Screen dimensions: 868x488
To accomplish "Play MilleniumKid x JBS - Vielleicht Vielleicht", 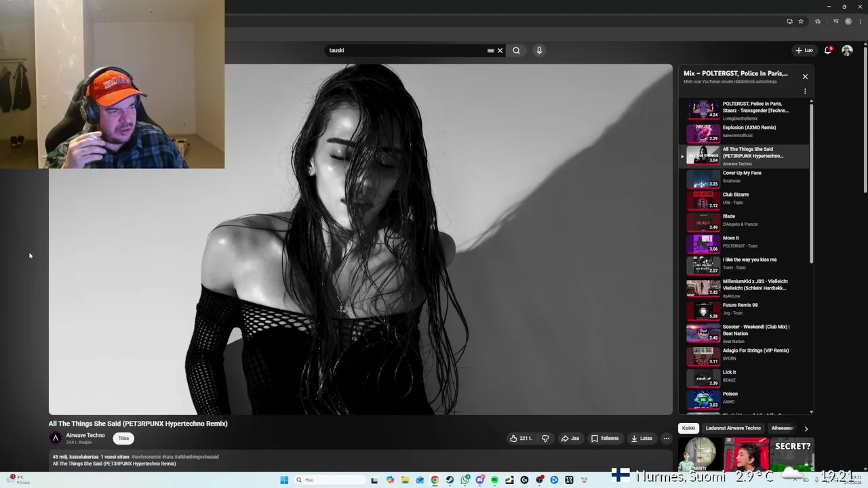I will 744,287.
